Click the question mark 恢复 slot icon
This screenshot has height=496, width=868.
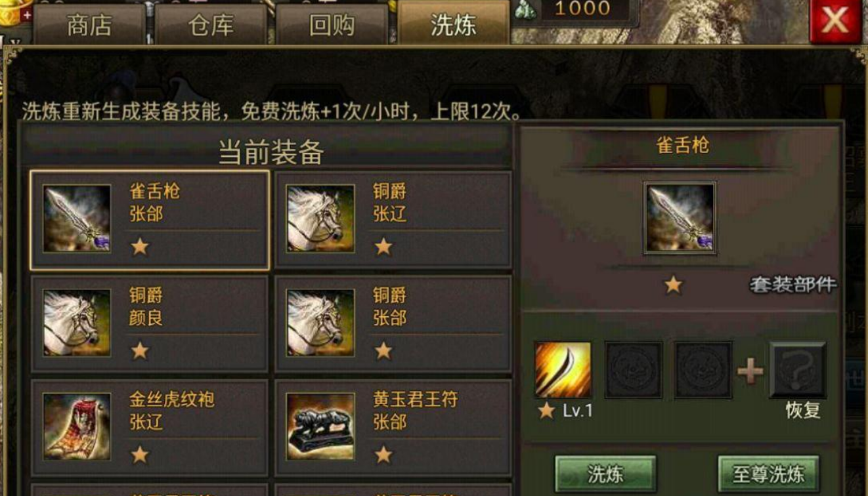click(x=798, y=370)
